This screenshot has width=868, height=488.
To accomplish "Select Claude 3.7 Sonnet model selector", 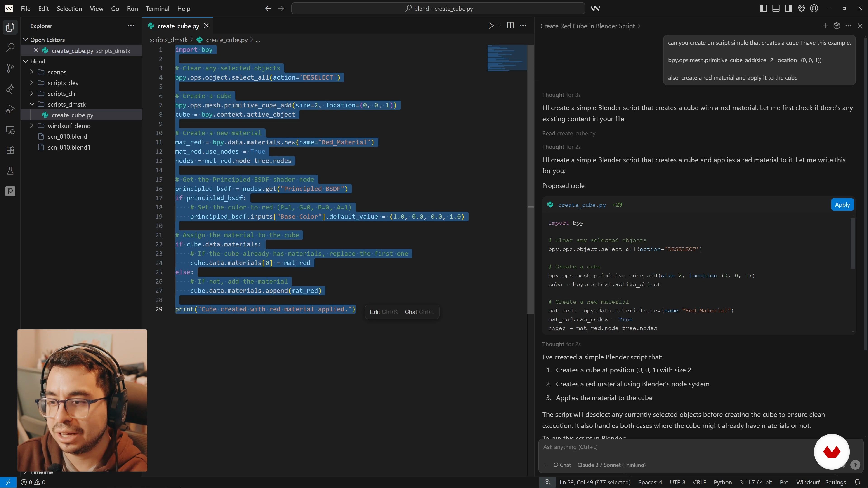I will 611,465.
